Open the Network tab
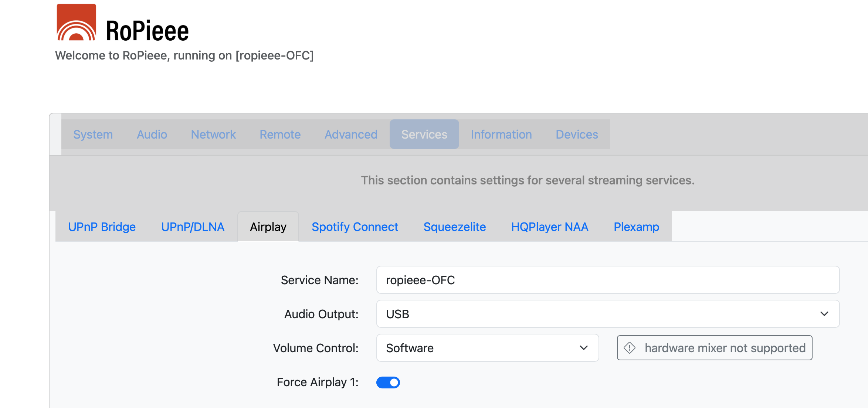The width and height of the screenshot is (868, 408). point(213,134)
